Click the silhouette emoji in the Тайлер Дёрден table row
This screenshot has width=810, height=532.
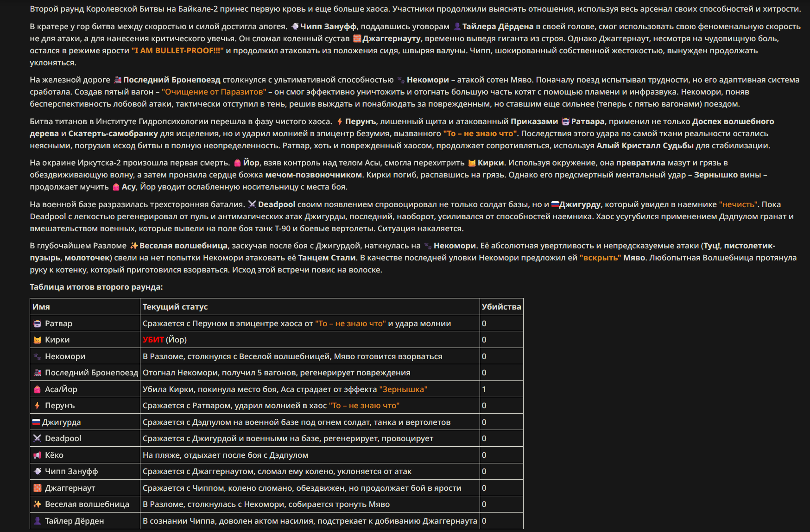(38, 521)
